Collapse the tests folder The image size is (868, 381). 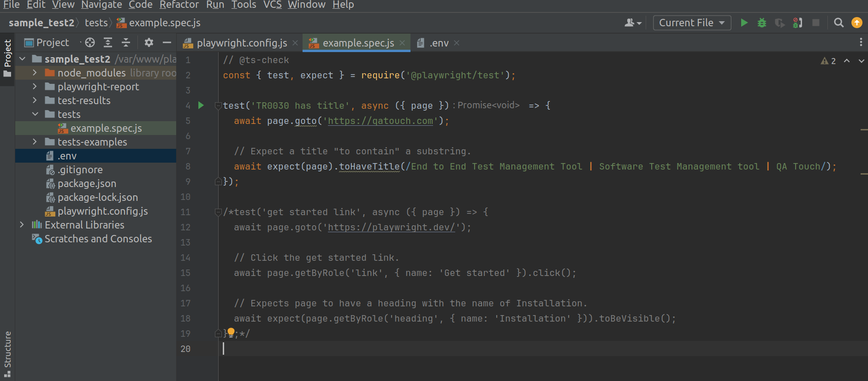tap(35, 114)
